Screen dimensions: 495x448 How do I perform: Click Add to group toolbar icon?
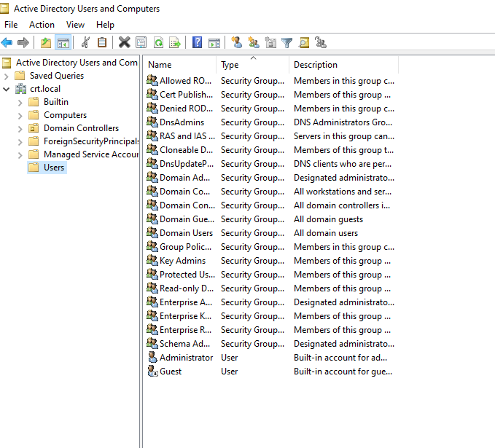click(321, 42)
